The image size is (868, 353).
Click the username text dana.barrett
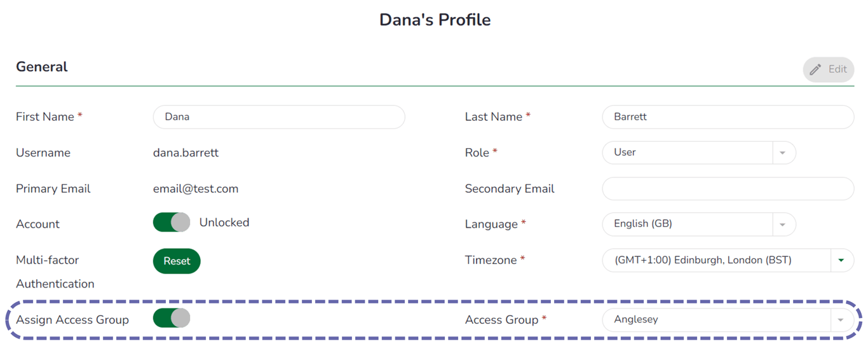click(x=186, y=153)
